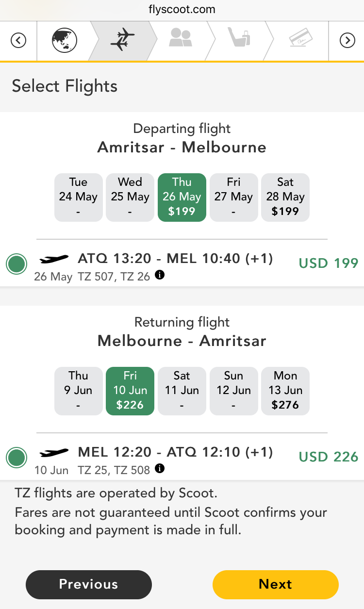
Task: Go to the passengers step icon
Action: pos(181,39)
